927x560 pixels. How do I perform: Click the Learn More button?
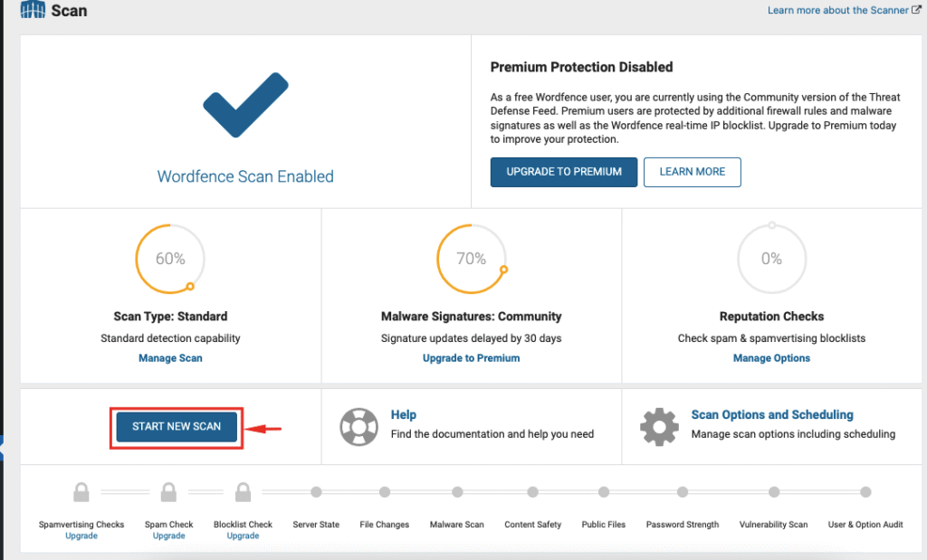(x=692, y=172)
